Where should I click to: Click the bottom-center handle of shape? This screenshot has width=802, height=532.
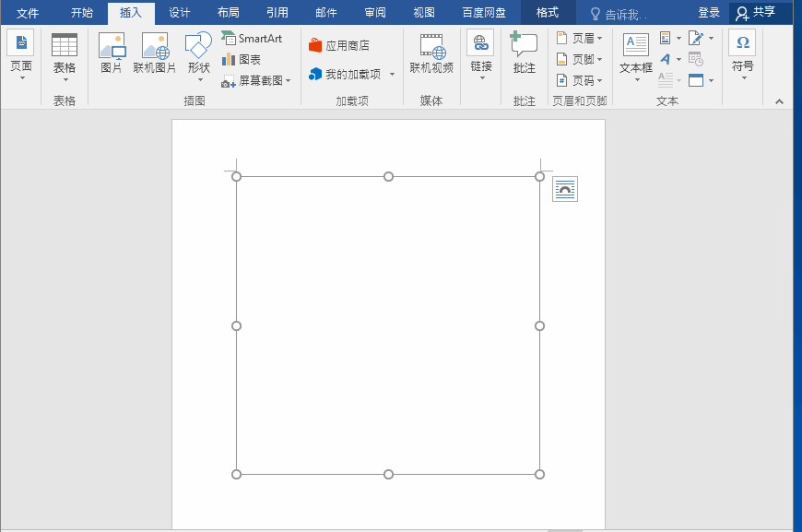388,474
